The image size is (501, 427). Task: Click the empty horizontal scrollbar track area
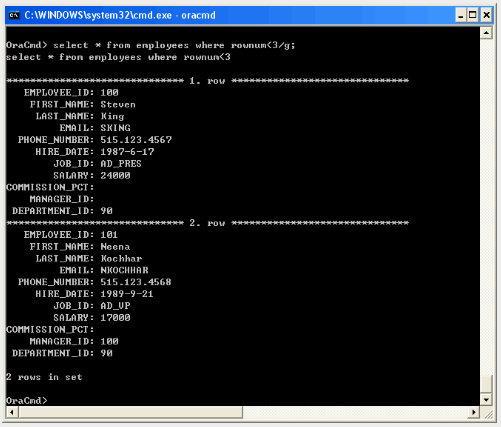[355, 412]
